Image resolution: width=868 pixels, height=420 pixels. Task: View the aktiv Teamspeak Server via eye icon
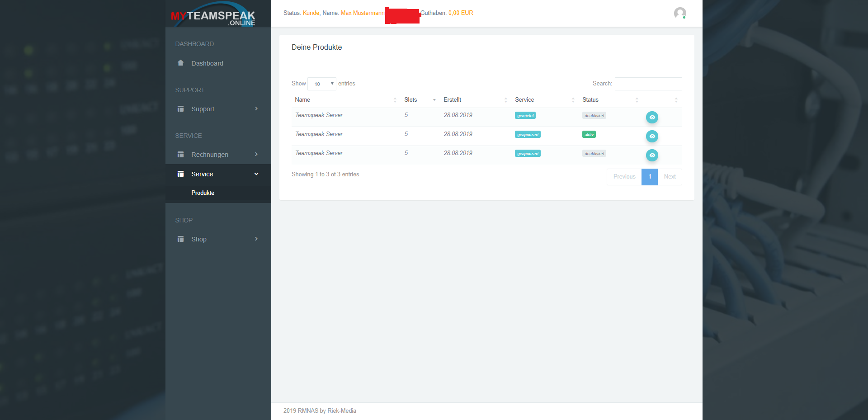click(x=652, y=137)
